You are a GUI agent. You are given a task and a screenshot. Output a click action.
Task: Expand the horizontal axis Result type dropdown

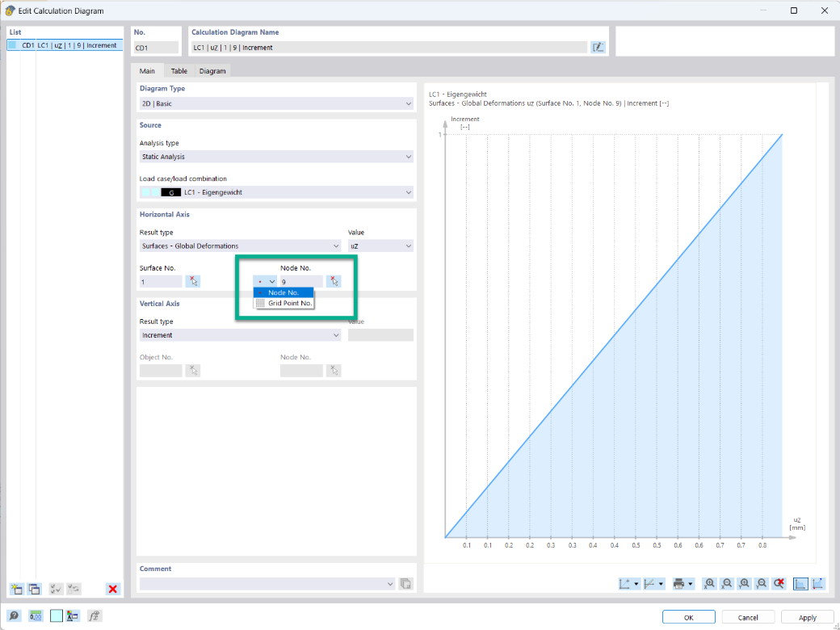tap(240, 246)
